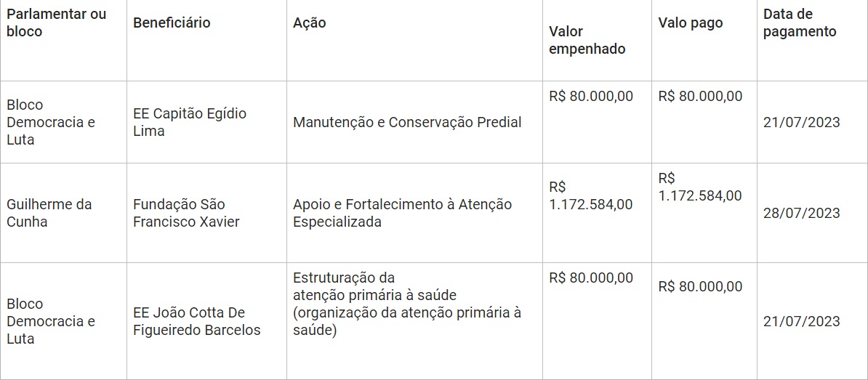Screen dimensions: 868x380
Task: Click "Guilherme da Cunha" parliamentarian cell
Action: (49, 213)
